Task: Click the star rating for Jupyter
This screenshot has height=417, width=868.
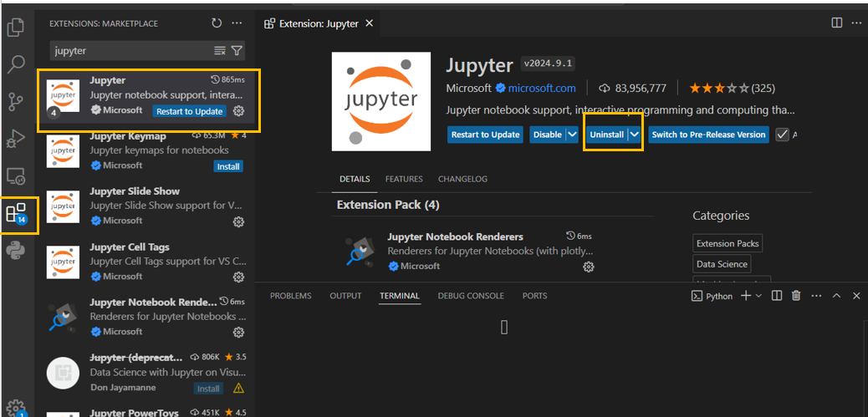Action: 731,88
